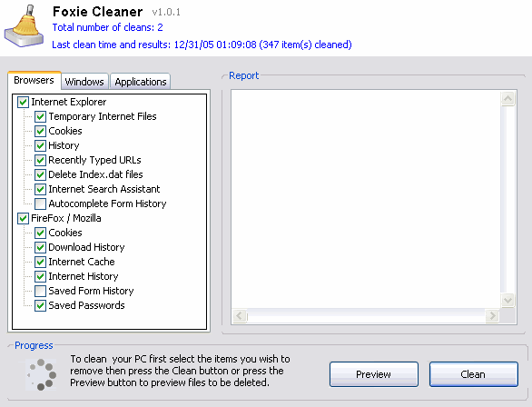Toggle Internet Search Assistant checkbox
Image resolution: width=532 pixels, height=407 pixels.
pos(40,189)
